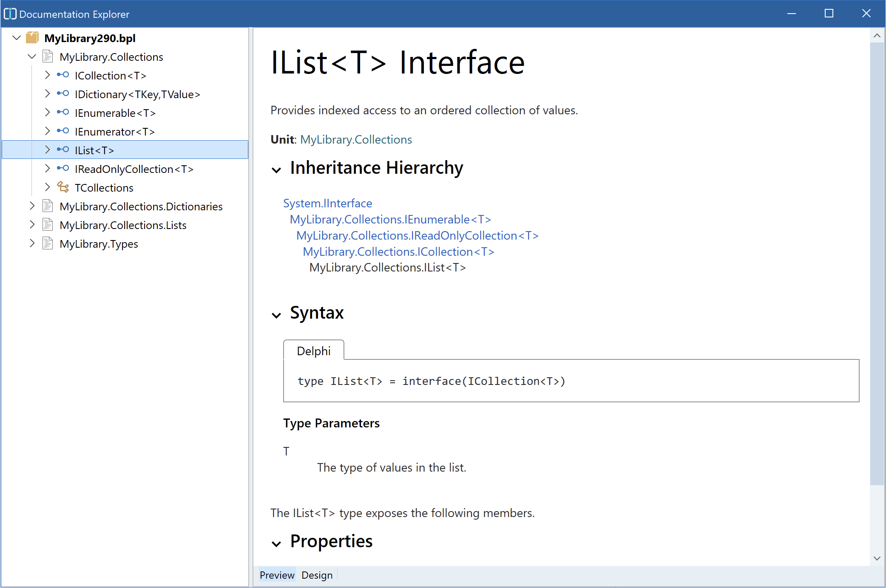
Task: Click the IDictionary<TKey,TValue> interface icon
Action: tap(63, 94)
